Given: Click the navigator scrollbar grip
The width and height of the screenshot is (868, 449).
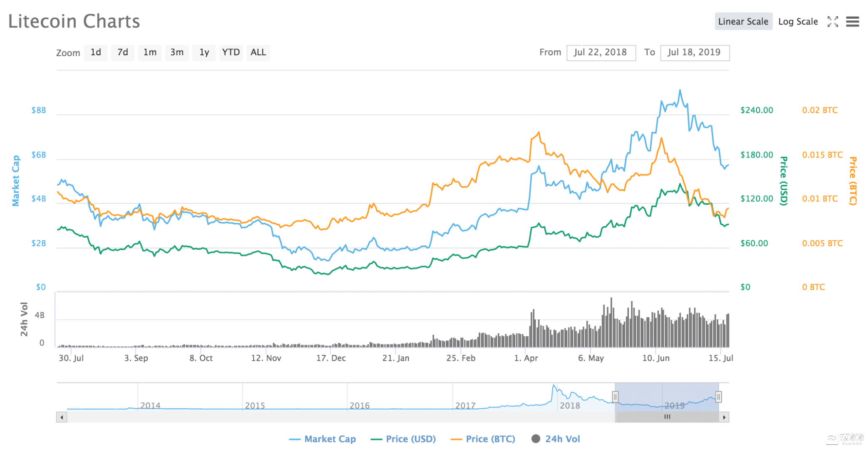Looking at the screenshot, I should 667,417.
